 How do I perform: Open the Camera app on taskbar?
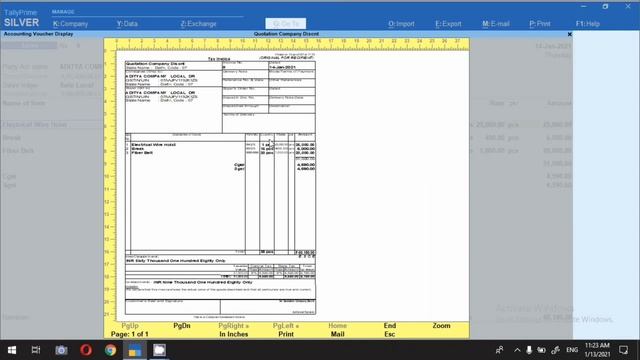pos(61,350)
